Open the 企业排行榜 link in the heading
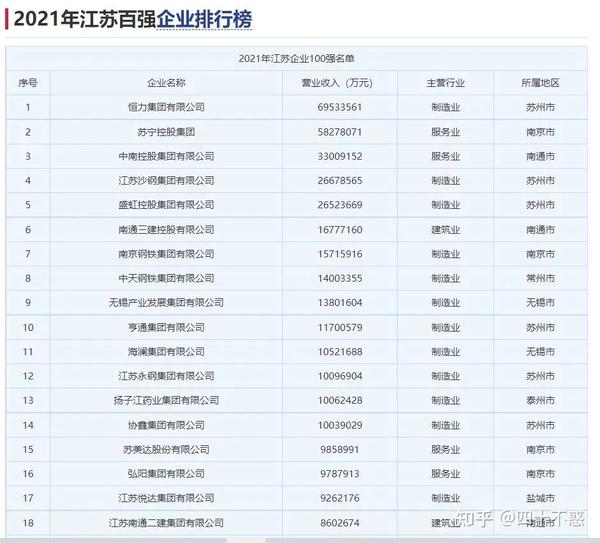 [204, 19]
